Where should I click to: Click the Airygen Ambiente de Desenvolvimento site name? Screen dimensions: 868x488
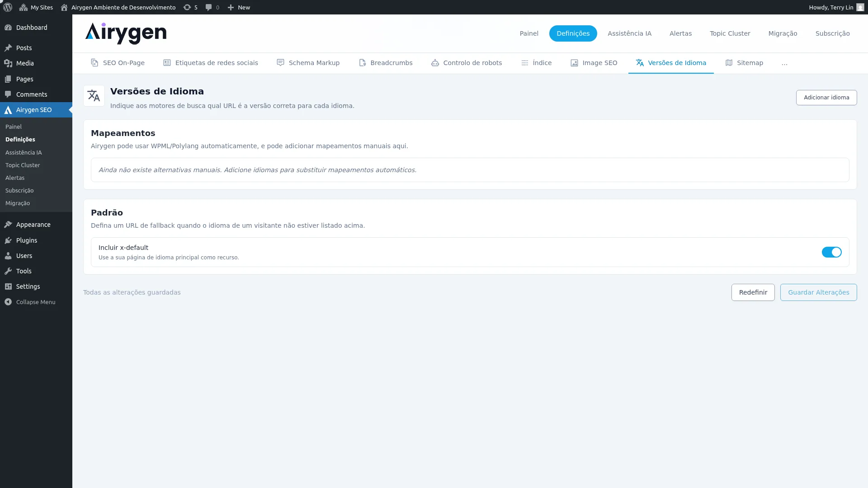tap(123, 7)
